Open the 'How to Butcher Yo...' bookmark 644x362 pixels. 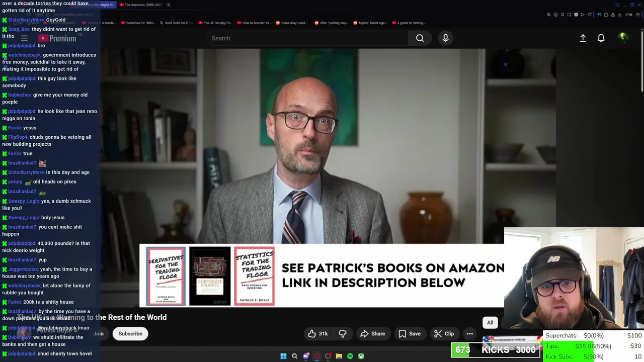254,23
